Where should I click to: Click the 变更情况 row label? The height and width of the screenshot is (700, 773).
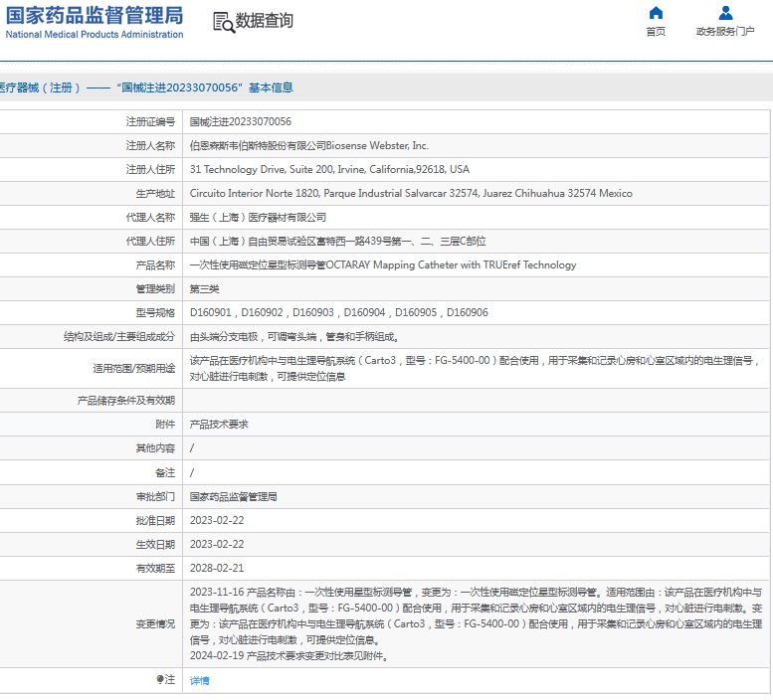tap(155, 624)
